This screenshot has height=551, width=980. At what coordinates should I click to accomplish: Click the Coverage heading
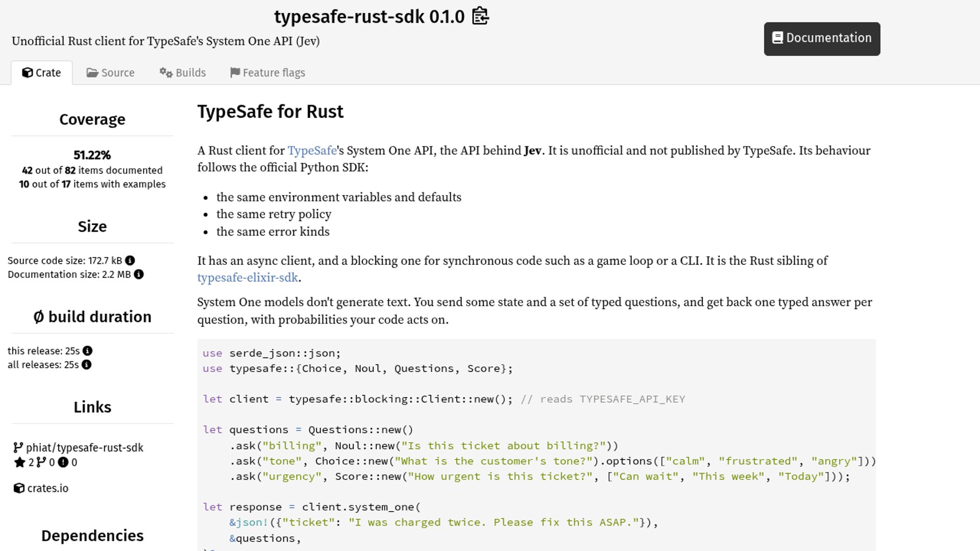pos(92,119)
